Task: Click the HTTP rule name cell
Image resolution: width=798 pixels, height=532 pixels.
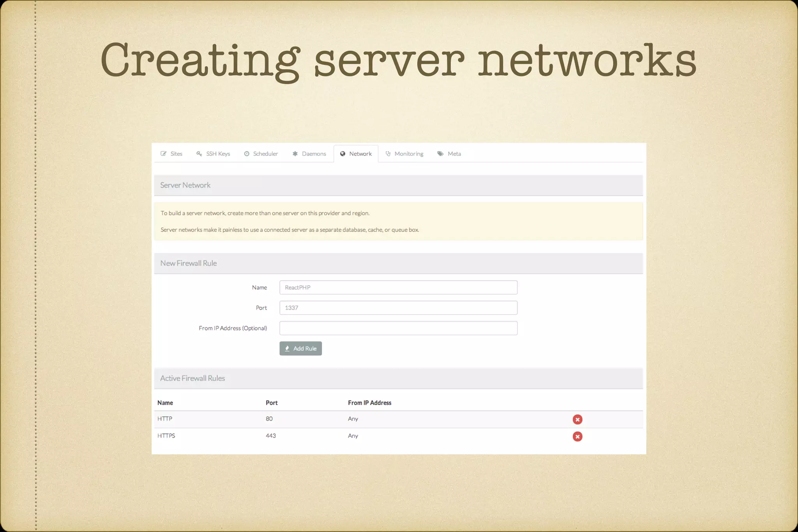Action: point(165,419)
